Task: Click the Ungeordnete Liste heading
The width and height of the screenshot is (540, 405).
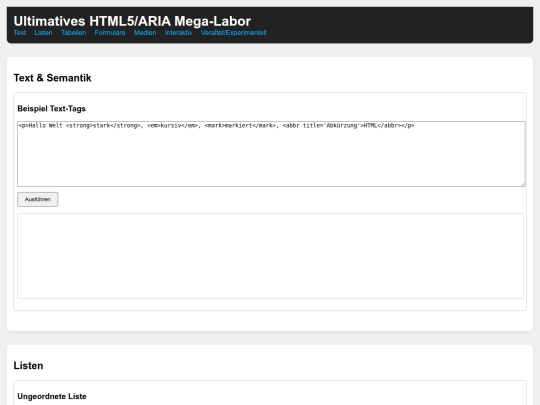Action: pos(52,396)
